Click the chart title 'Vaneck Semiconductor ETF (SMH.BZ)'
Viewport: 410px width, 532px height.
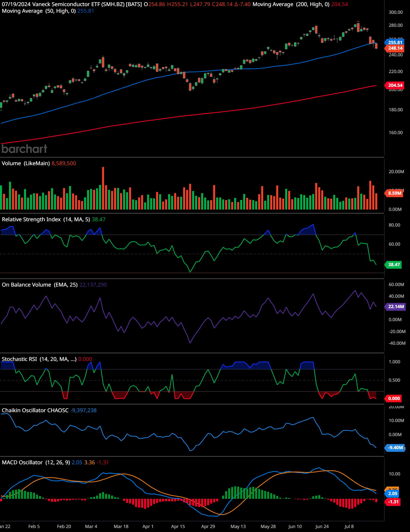[x=78, y=4]
